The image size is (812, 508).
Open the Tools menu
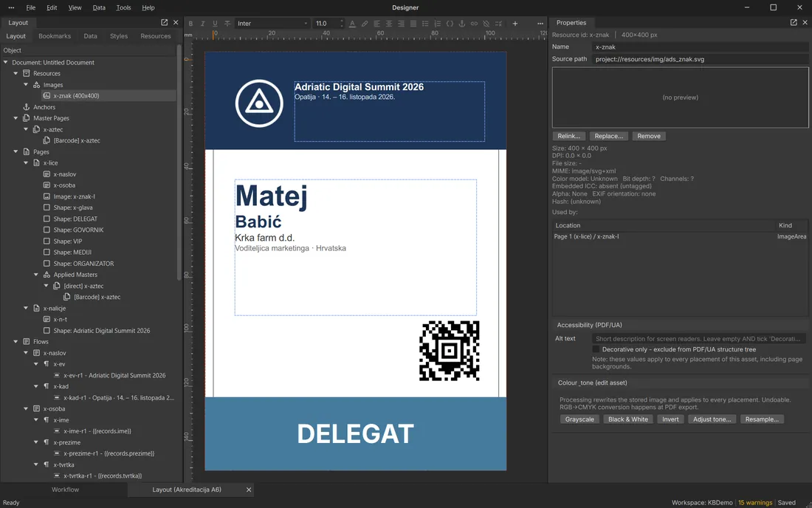[x=123, y=8]
